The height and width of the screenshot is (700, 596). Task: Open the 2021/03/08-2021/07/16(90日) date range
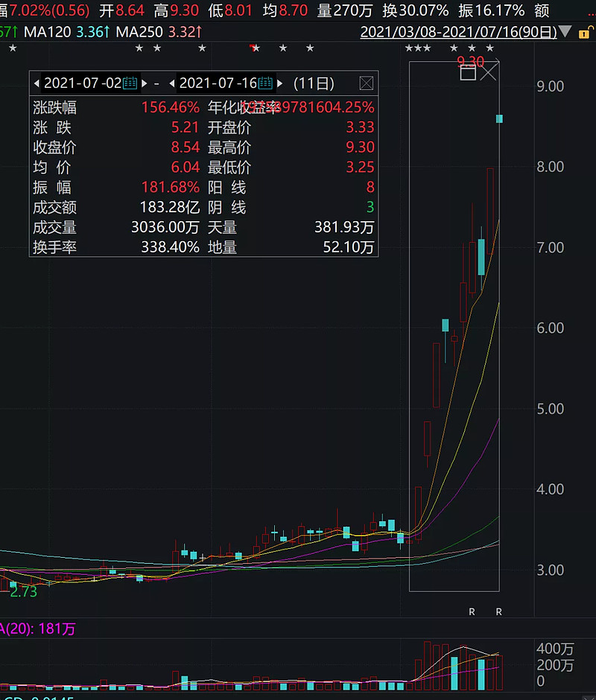coord(458,32)
